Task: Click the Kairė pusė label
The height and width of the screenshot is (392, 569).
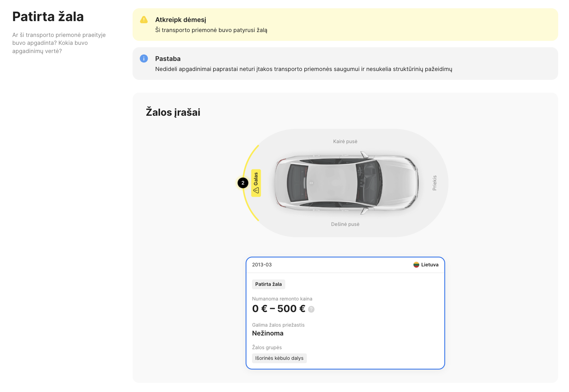Action: pos(345,142)
